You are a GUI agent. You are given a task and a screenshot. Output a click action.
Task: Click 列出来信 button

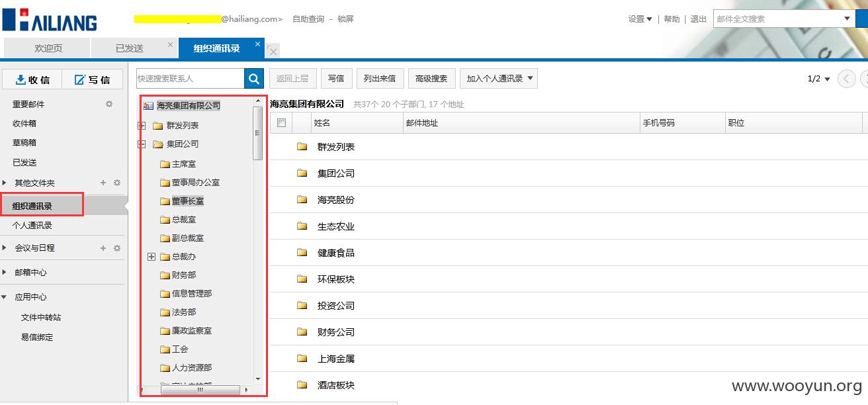[380, 78]
